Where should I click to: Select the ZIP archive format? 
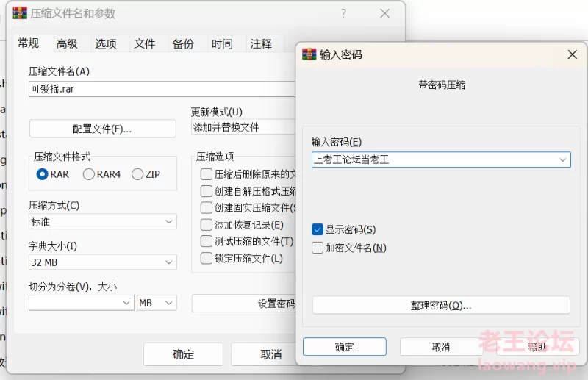pyautogui.click(x=137, y=174)
